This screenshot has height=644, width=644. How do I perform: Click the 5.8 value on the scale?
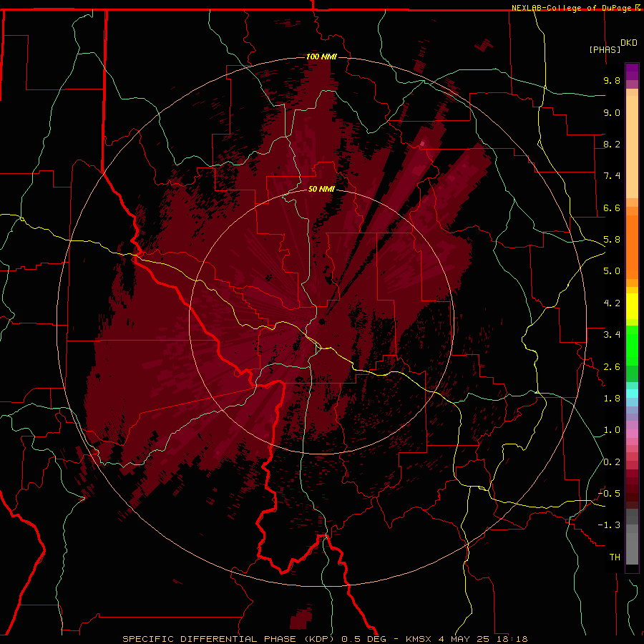[612, 240]
